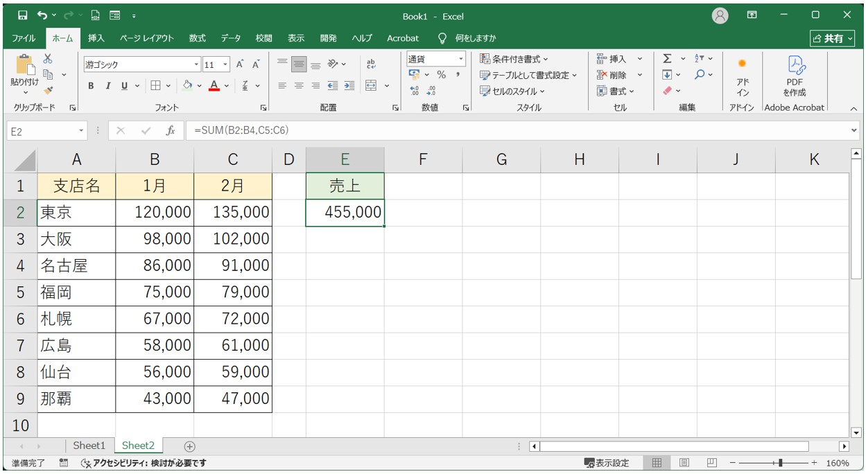Click the Paste (貼り付け) clipboard icon
Image resolution: width=868 pixels, height=474 pixels.
pos(24,65)
